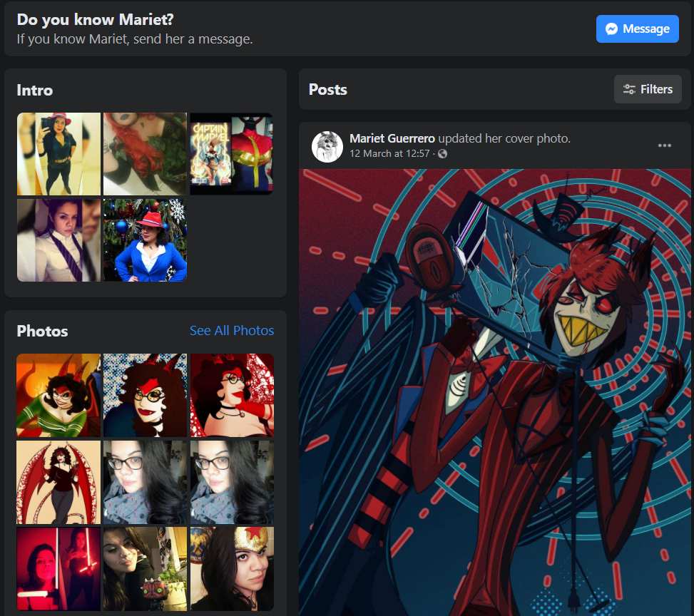This screenshot has height=616, width=694.
Task: Open the photo with gold star tiara
Action: (x=232, y=569)
